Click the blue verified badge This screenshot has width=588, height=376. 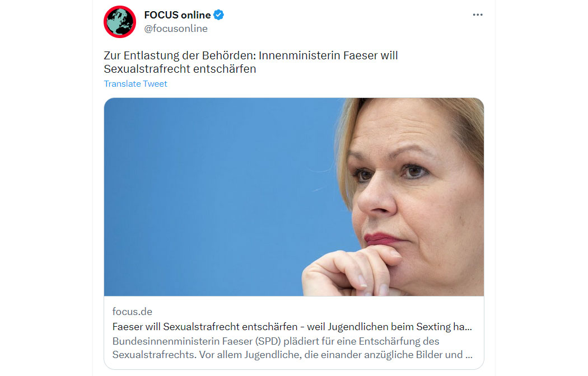(x=218, y=15)
